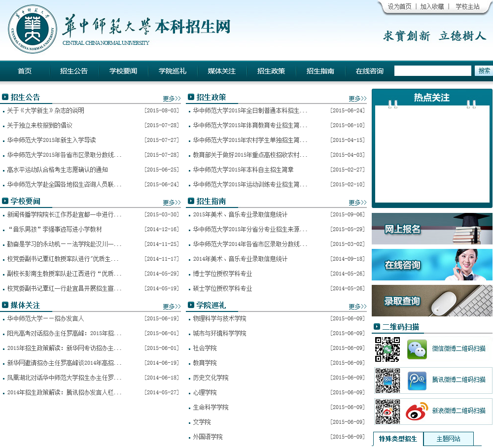The height and width of the screenshot is (448, 493).
Task: Open the 网上报名 banner
Action: pos(432,229)
